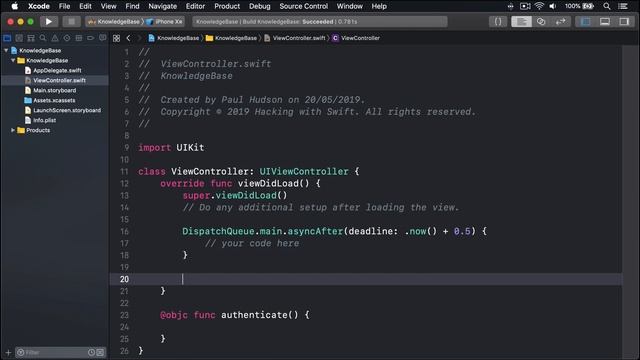Stop the running build
Image resolution: width=640 pixels, height=360 pixels.
[x=71, y=22]
